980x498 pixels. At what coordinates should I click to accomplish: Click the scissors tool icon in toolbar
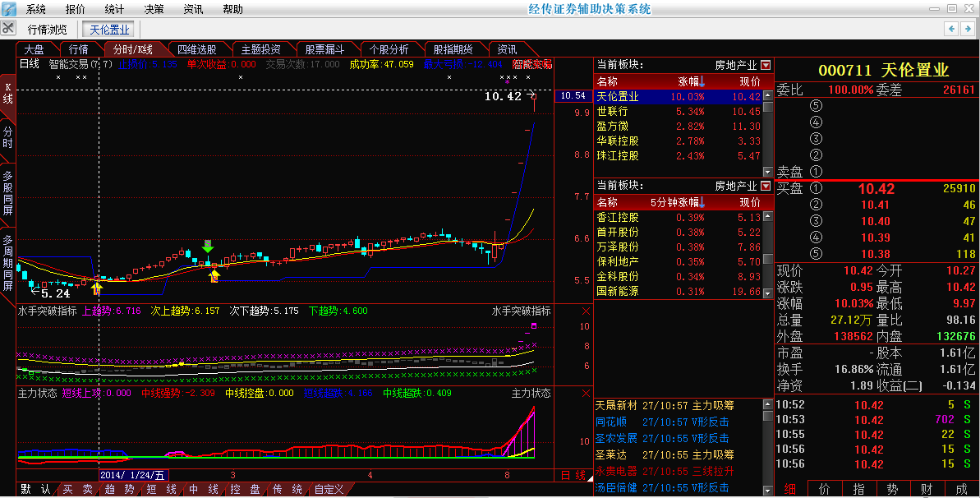coord(8,29)
